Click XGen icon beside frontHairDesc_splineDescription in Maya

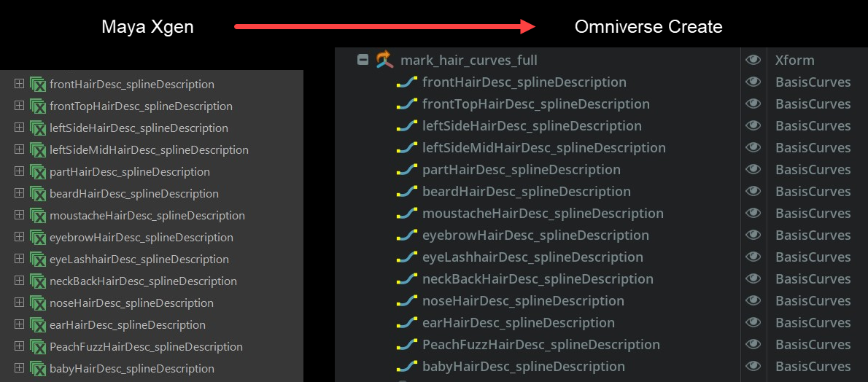pyautogui.click(x=38, y=84)
